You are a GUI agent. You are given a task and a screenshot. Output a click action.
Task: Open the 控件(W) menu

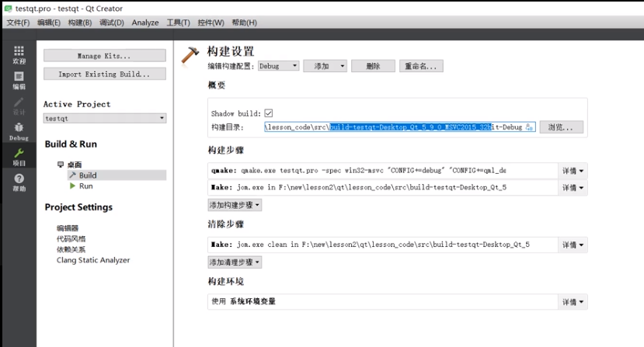click(211, 23)
